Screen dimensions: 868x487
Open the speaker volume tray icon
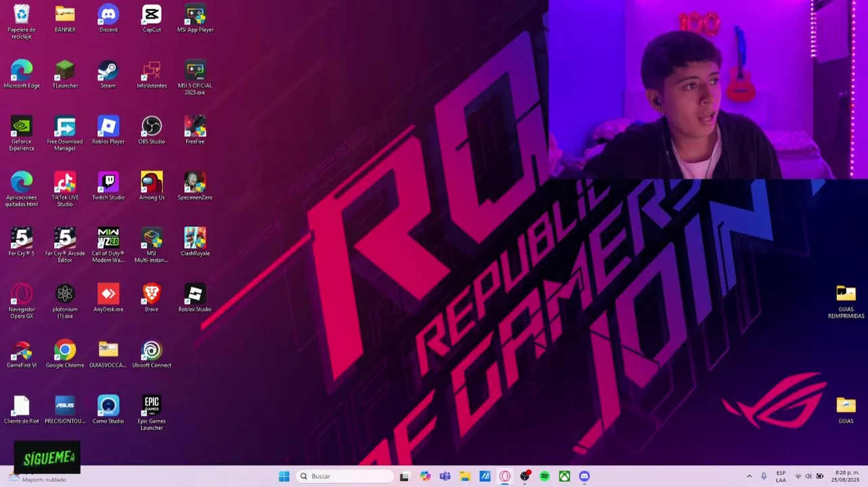coord(808,476)
